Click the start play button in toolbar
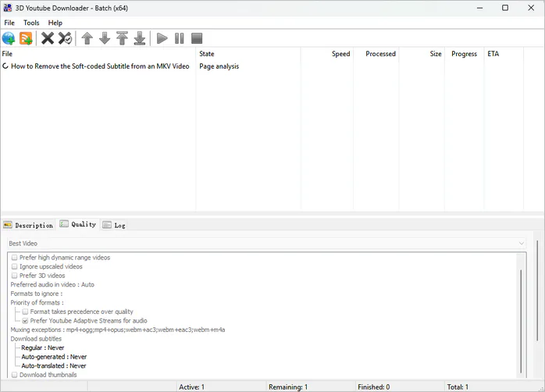The width and height of the screenshot is (545, 392). coord(162,38)
